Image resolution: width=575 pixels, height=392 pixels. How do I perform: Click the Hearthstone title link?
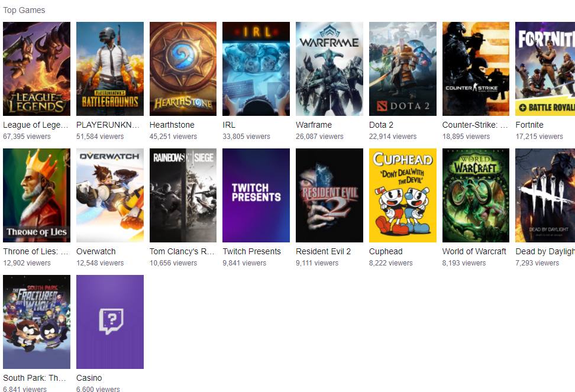172,125
